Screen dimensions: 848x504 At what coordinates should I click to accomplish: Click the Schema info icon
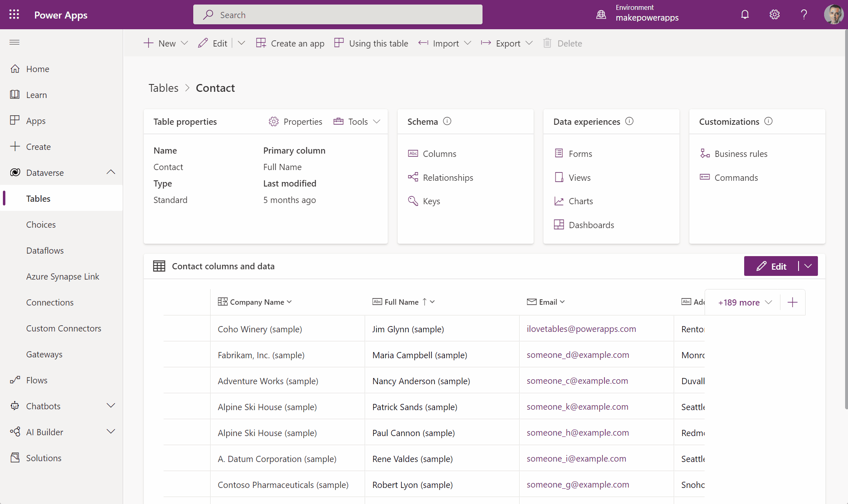coord(447,121)
